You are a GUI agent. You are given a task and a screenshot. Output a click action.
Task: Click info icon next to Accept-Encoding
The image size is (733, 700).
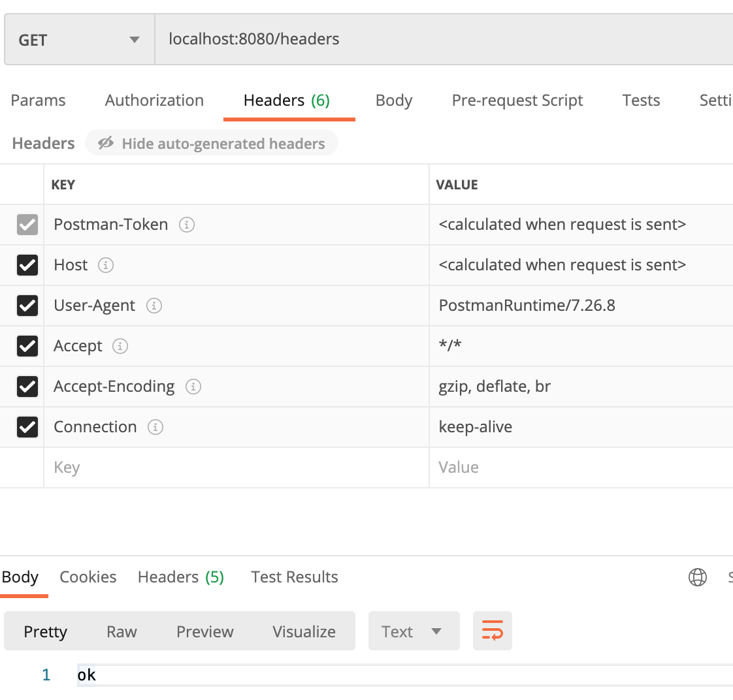coord(193,387)
